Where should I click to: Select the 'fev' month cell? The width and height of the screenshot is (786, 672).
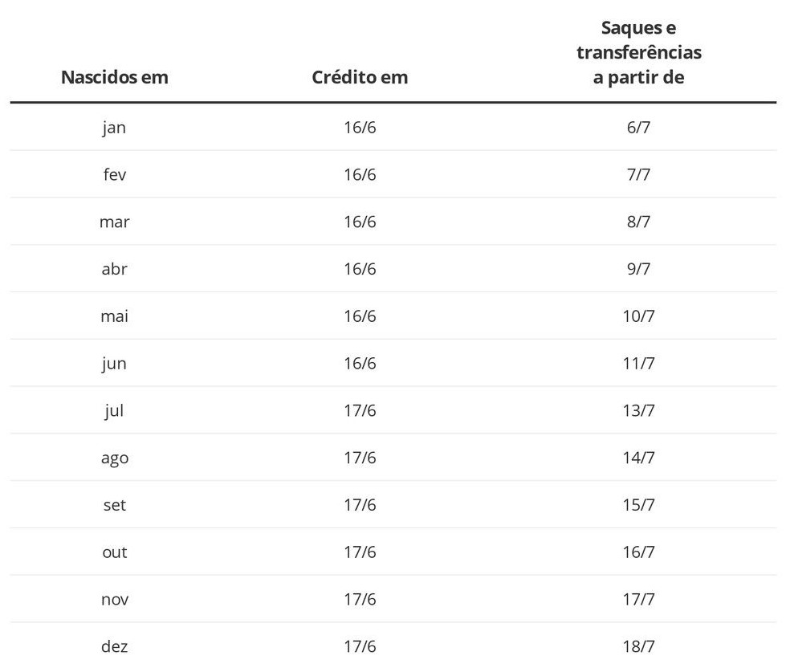(115, 175)
